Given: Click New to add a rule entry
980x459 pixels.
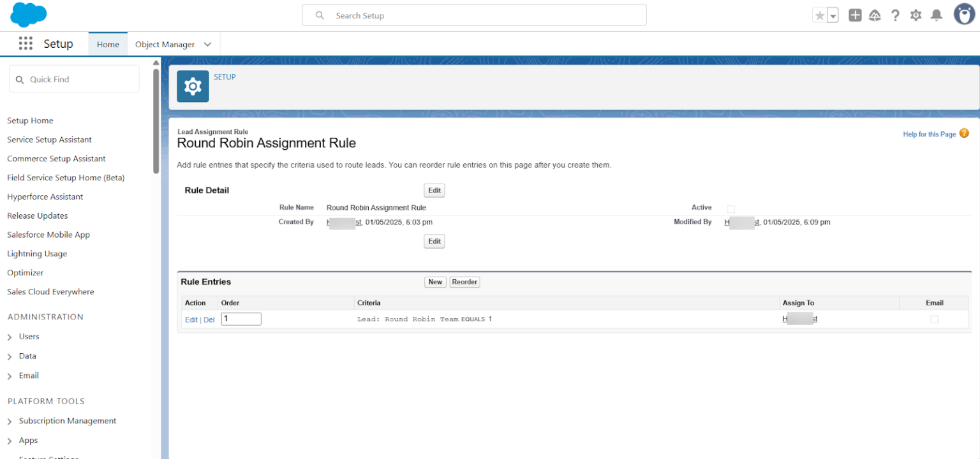Looking at the screenshot, I should 435,282.
